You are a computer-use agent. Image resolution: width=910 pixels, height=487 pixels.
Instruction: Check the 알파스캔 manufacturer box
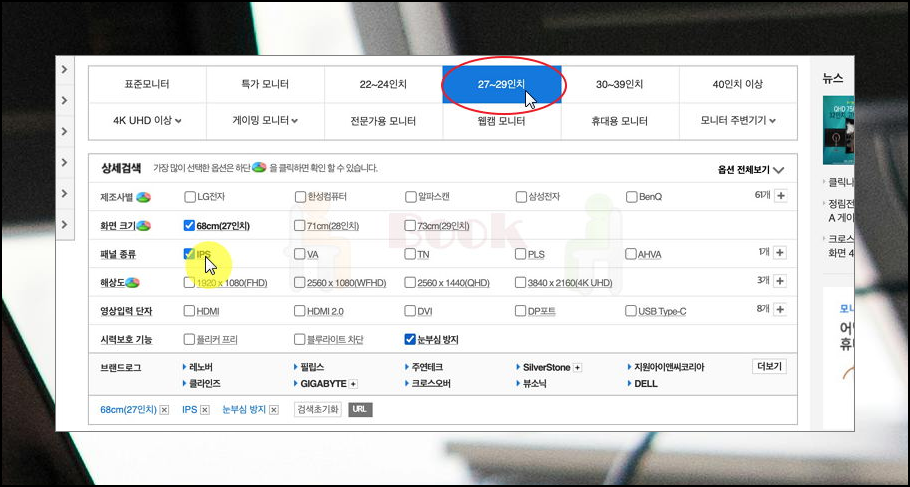(410, 197)
